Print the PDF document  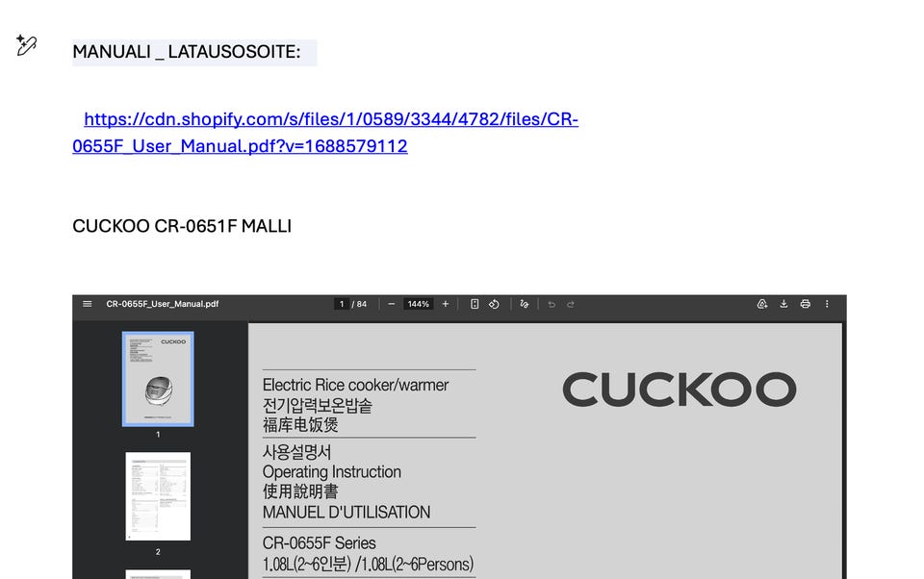click(x=805, y=304)
